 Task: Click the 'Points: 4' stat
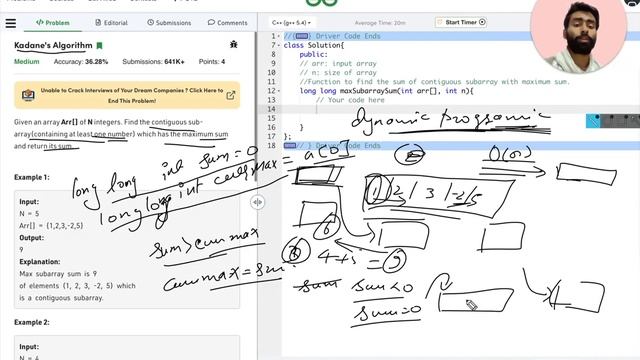pyautogui.click(x=212, y=62)
